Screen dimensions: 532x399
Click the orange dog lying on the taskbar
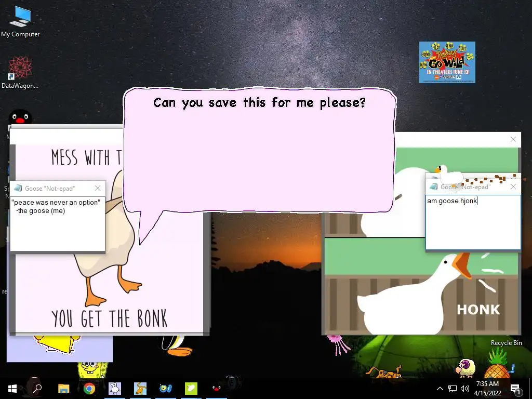click(384, 372)
